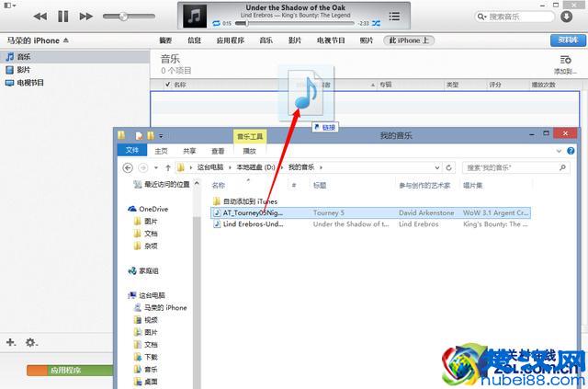Image resolution: width=588 pixels, height=389 pixels.
Task: Sort by 类型 column in iTunes
Action: click(452, 85)
